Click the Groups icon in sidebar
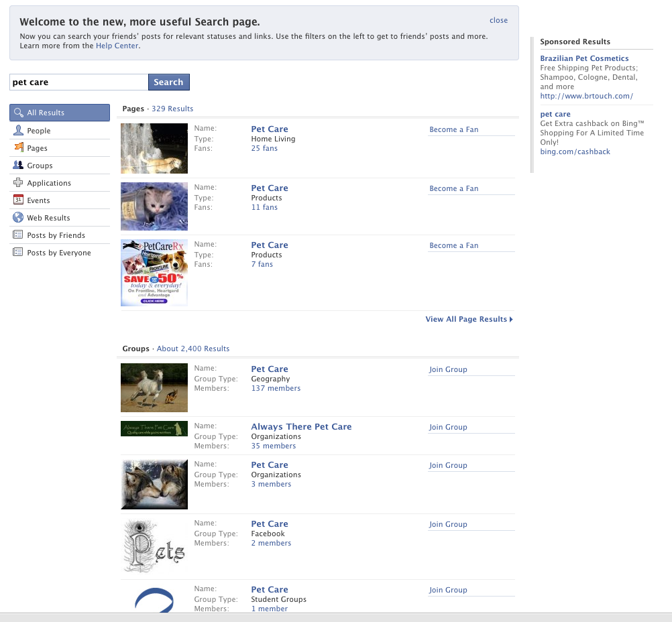Image resolution: width=672 pixels, height=622 pixels. (x=18, y=165)
